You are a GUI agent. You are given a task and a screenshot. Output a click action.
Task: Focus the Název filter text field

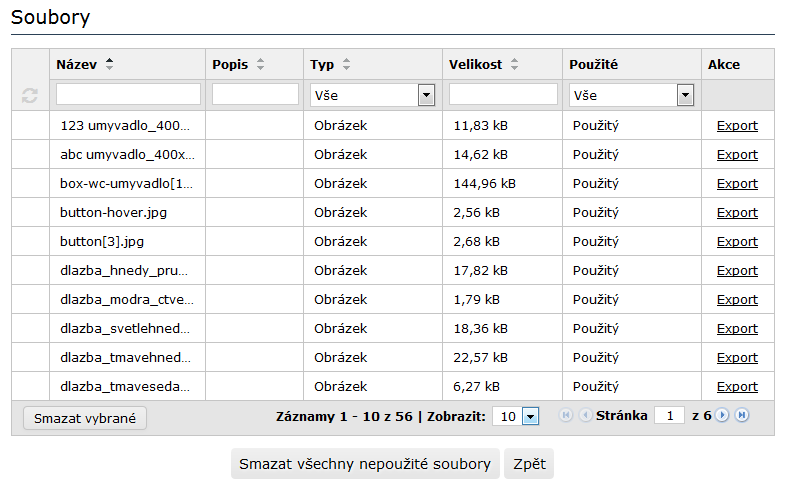tap(128, 94)
